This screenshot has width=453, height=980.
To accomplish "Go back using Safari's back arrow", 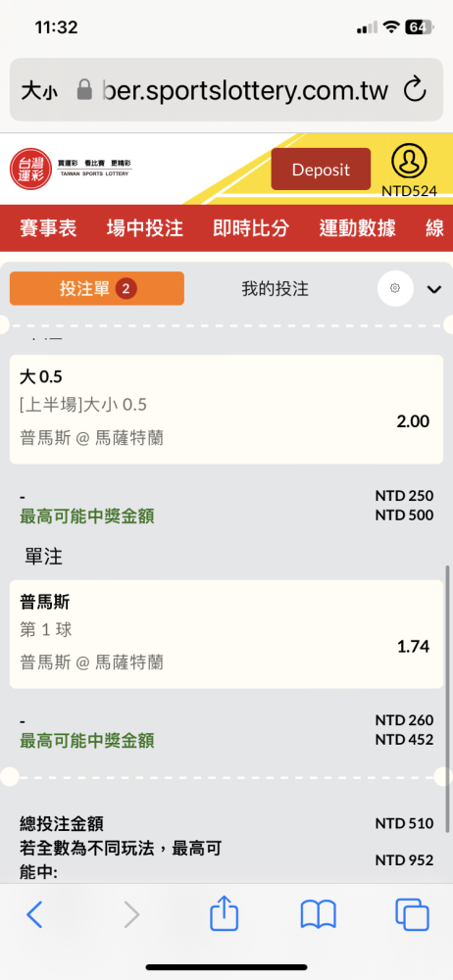I will tap(34, 915).
